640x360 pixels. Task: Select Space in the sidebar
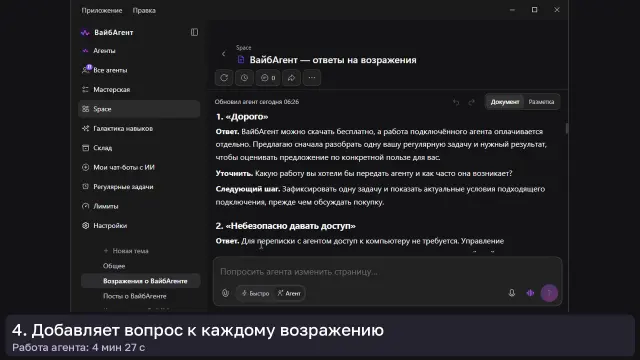[x=139, y=109]
